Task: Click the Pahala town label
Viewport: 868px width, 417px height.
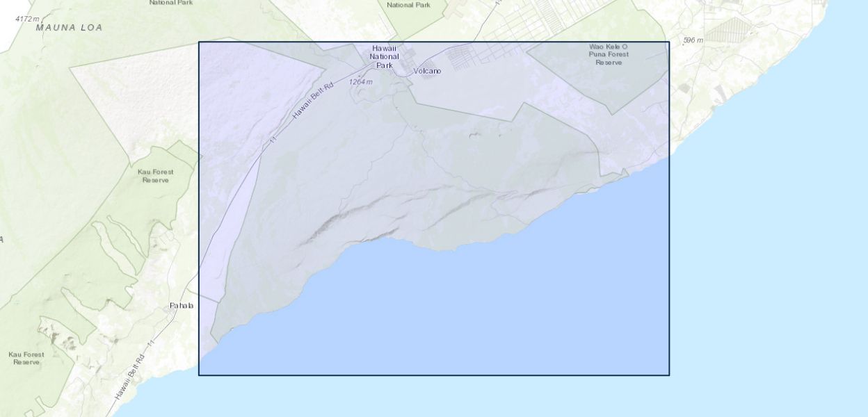Action: point(182,306)
